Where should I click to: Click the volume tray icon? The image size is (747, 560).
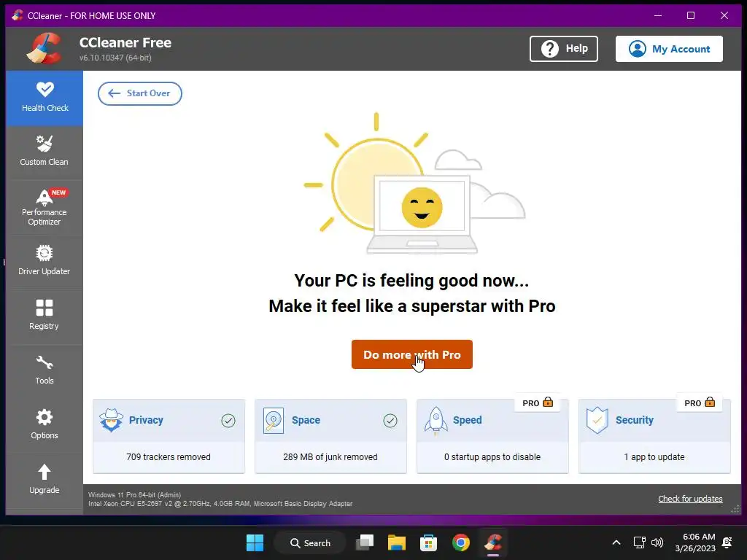click(x=657, y=542)
